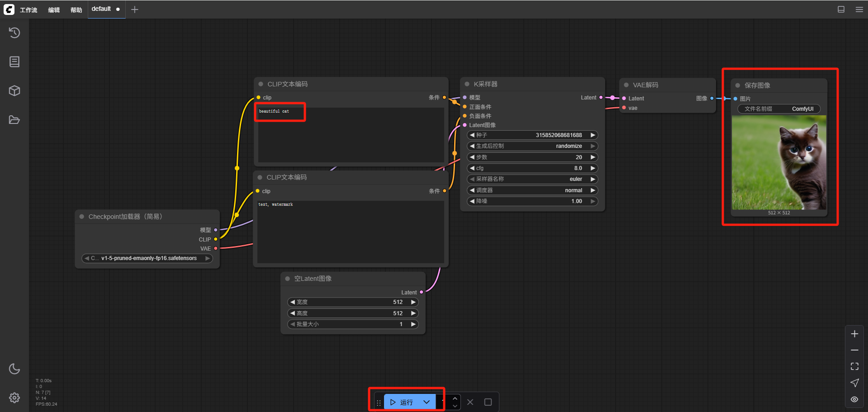Open the 采样器名称 euler selector
The height and width of the screenshot is (412, 868).
(x=532, y=179)
